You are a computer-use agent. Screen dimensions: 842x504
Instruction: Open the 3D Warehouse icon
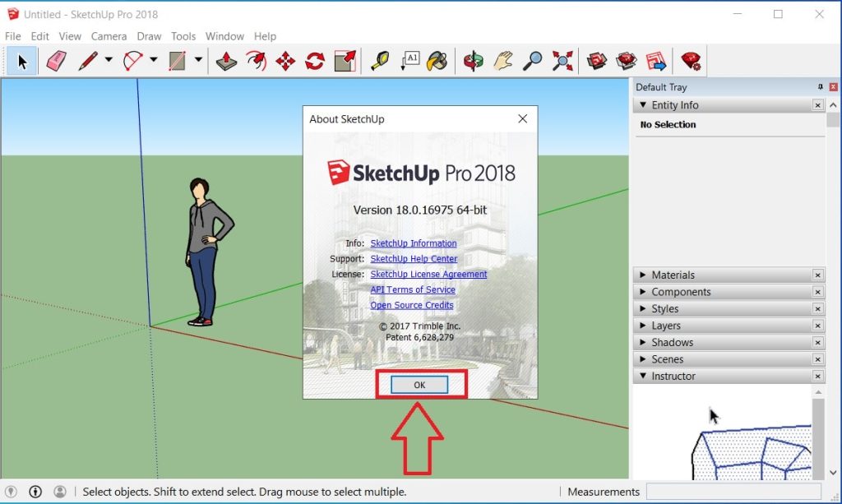(597, 61)
